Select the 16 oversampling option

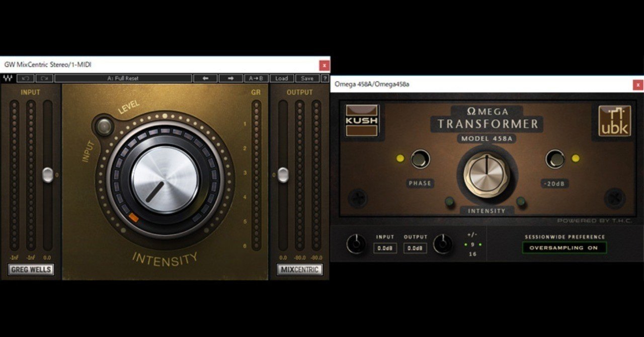point(472,254)
